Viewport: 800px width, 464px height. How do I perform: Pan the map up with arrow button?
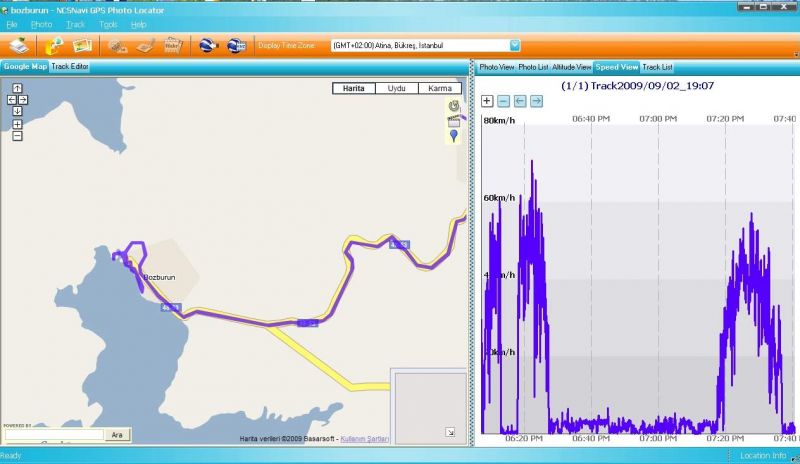(x=17, y=89)
